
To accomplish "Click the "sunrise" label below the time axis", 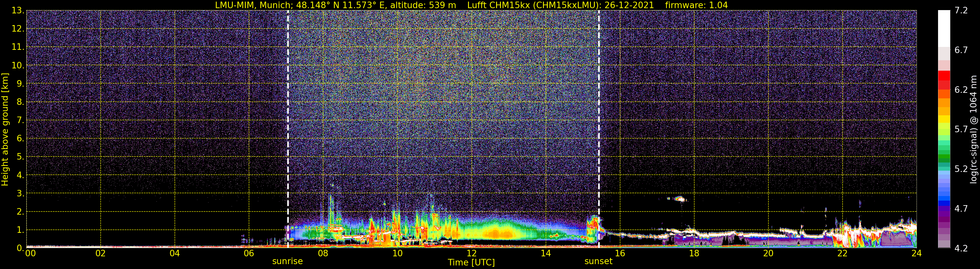I will pyautogui.click(x=287, y=262).
